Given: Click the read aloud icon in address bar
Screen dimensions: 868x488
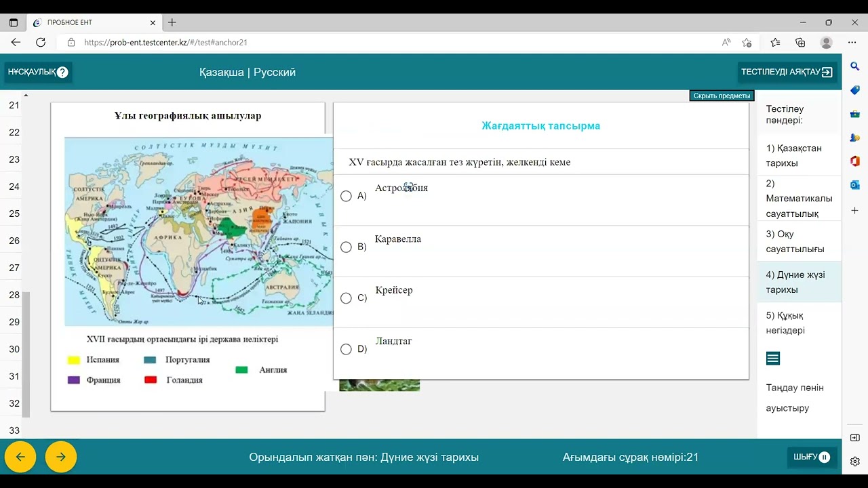Looking at the screenshot, I should (x=726, y=42).
